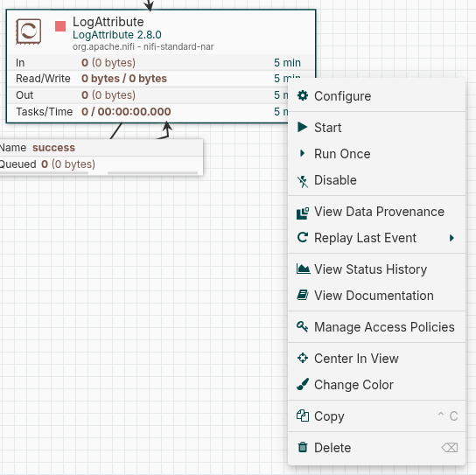Viewport: 476px width, 475px height.
Task: Open View Data Provenance
Action: pos(376,212)
